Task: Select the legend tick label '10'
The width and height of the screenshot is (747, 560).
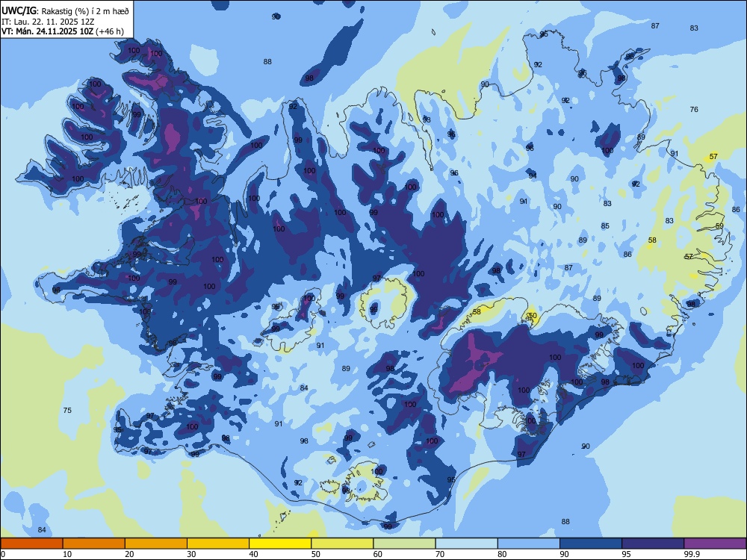Action: point(67,554)
